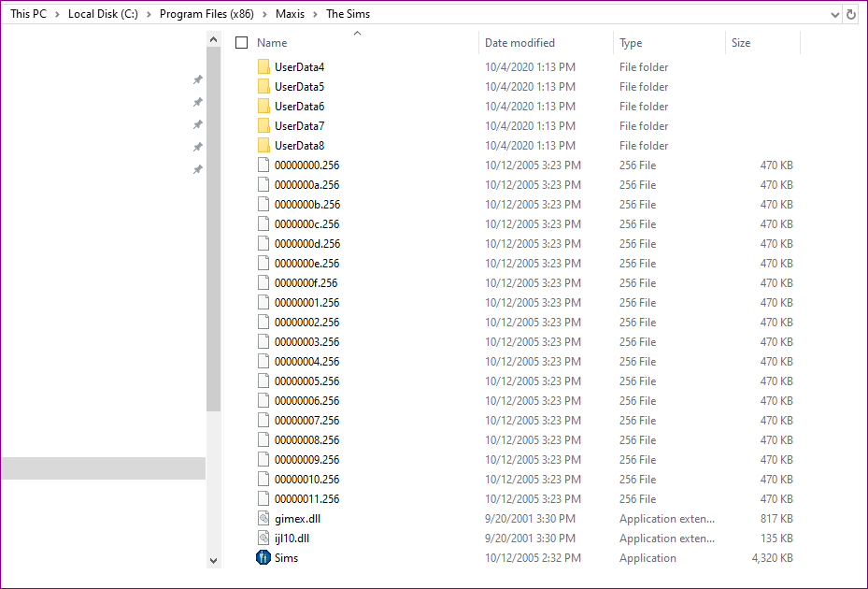868x589 pixels.
Task: Click the ijl10.dll file icon
Action: point(263,539)
